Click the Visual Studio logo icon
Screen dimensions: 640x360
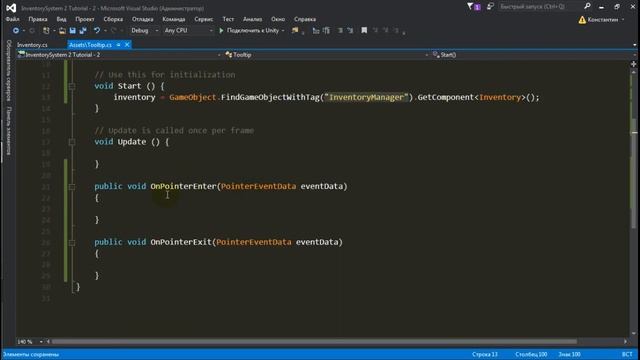click(11, 8)
